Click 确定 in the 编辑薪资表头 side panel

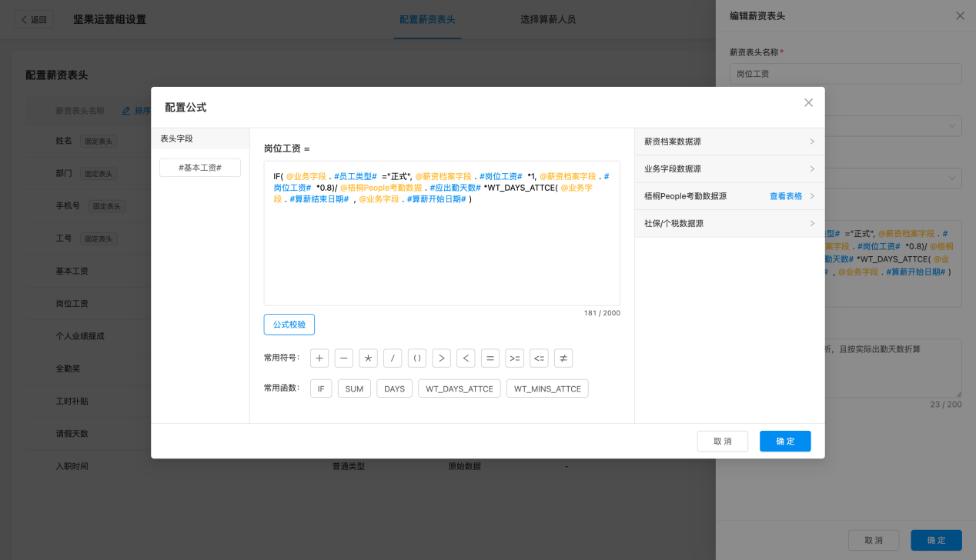(936, 540)
